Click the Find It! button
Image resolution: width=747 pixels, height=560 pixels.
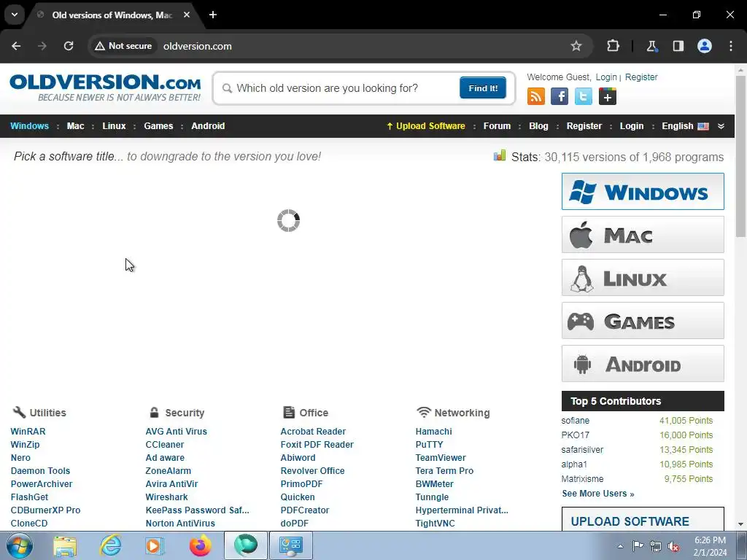[x=483, y=88]
